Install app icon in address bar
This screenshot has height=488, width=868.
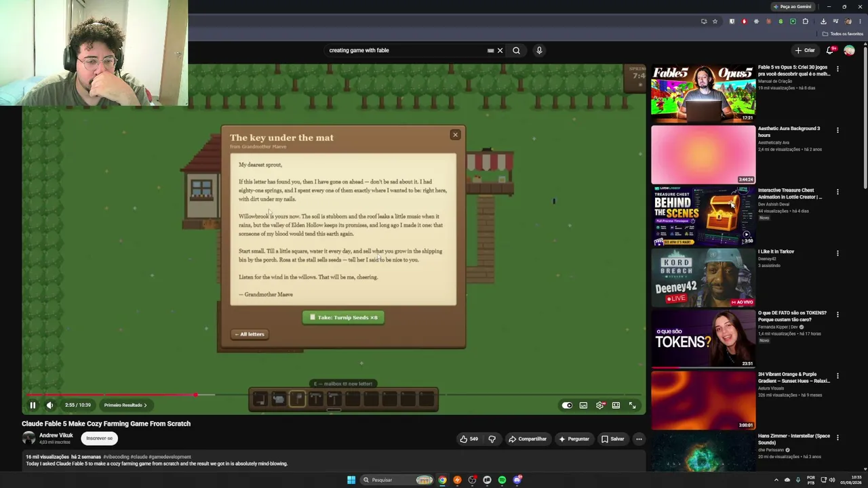[704, 22]
